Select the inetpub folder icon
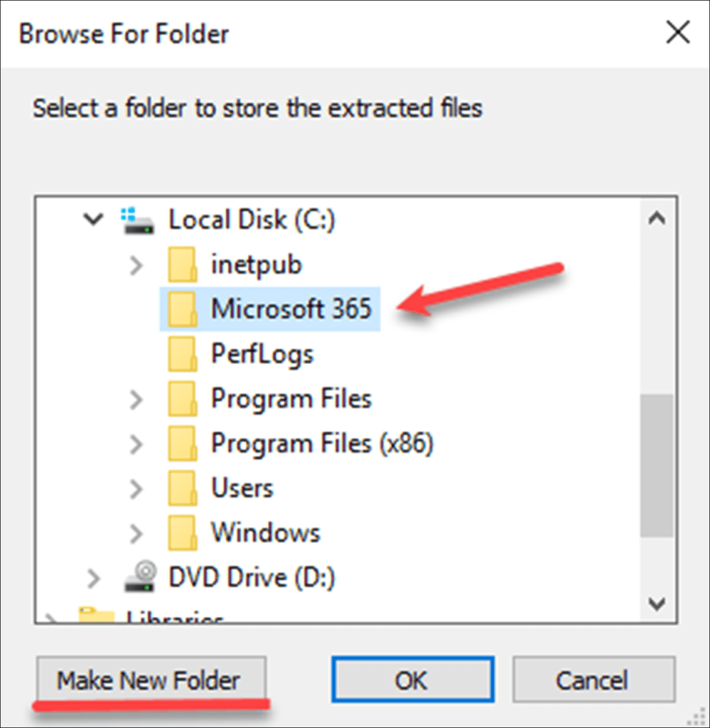This screenshot has width=710, height=728. coord(183,264)
